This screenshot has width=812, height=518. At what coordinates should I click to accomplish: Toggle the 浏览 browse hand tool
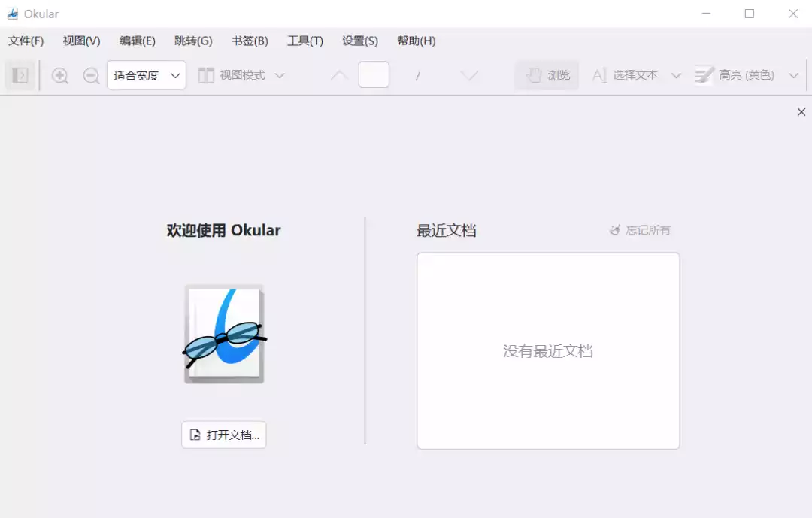547,76
